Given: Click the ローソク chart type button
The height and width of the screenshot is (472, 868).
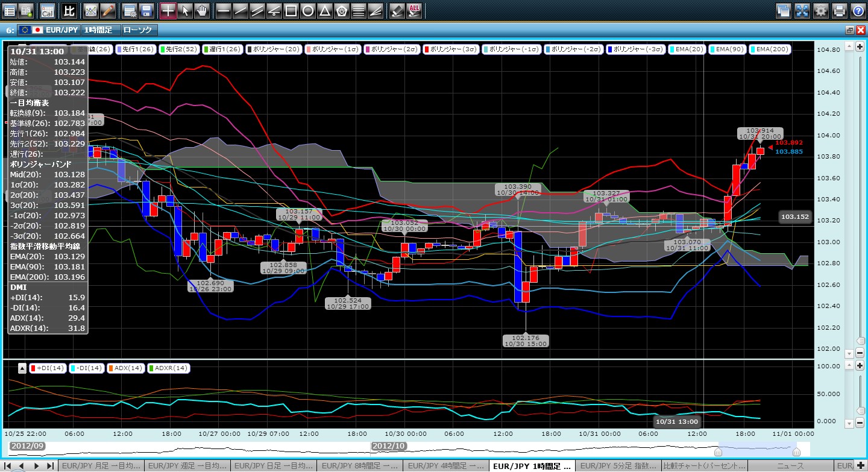Looking at the screenshot, I should 139,30.
